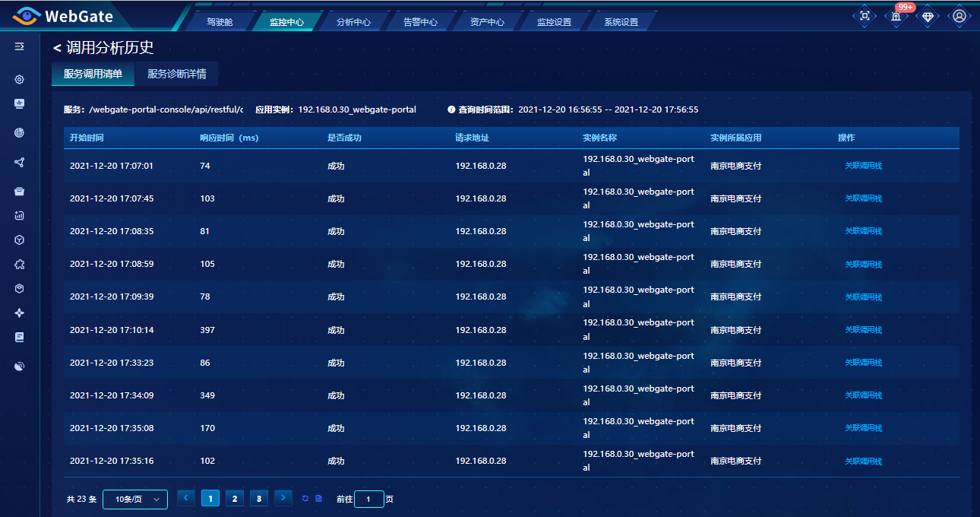Open the bar chart icon in the sidebar
Image resolution: width=980 pixels, height=517 pixels.
[x=20, y=215]
